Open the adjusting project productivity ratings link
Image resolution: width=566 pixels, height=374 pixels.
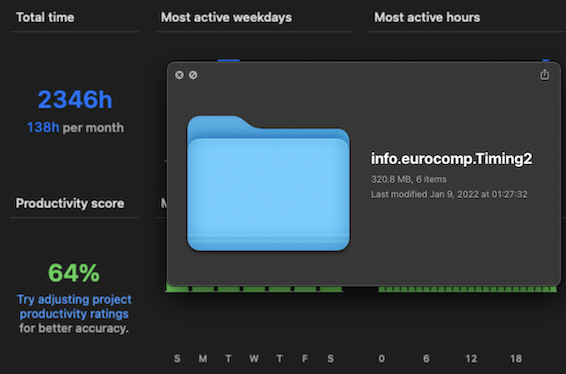pos(74,306)
